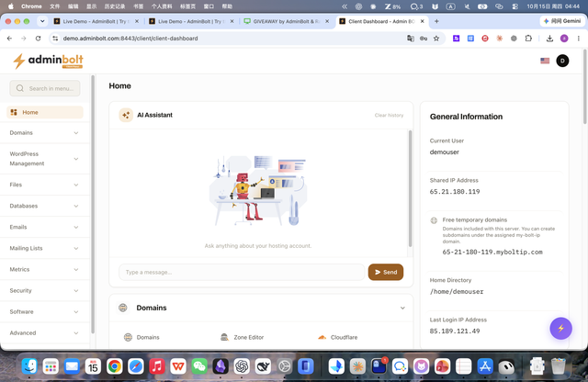Click the page vertical scrollbar

tap(584, 87)
